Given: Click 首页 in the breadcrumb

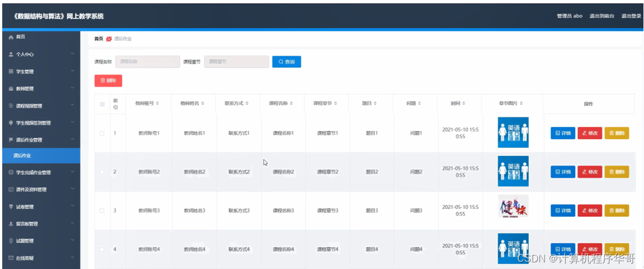Looking at the screenshot, I should coord(98,39).
